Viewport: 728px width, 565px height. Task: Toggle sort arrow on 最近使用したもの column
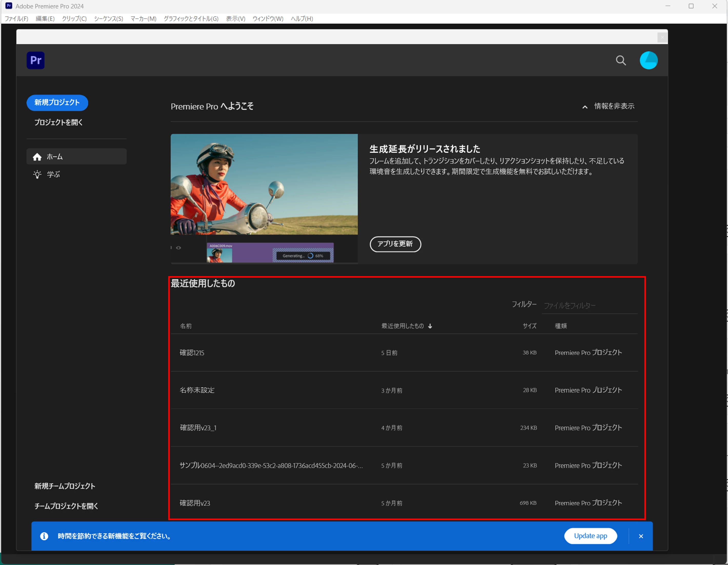click(430, 326)
